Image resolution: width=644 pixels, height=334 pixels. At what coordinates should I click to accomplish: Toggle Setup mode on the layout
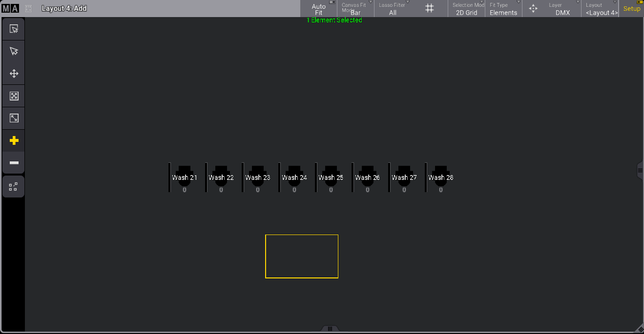pos(631,9)
